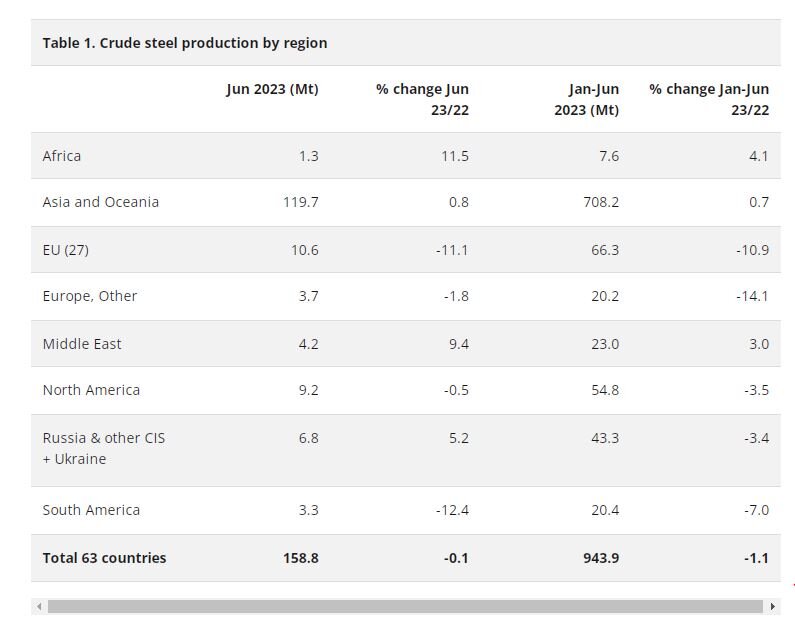Click the 'North America' row label
Viewport: 795px width, 643px height.
pos(91,390)
